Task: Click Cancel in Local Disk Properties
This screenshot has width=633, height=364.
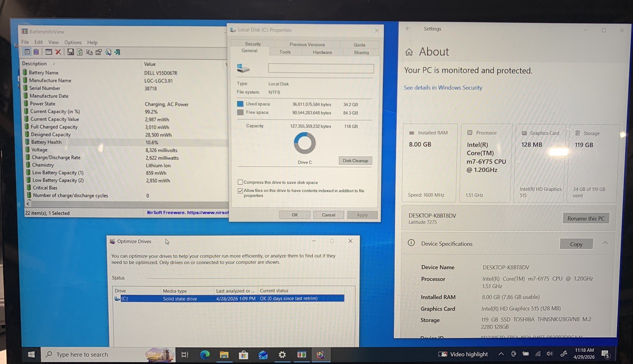Action: (328, 215)
